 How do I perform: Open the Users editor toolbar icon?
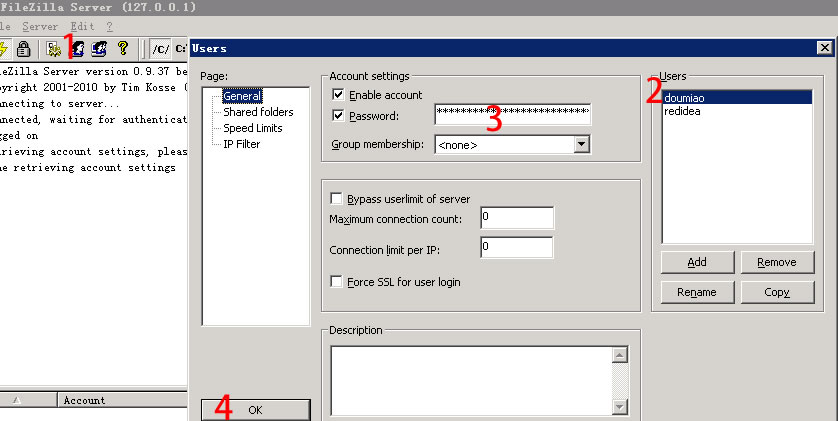tap(78, 49)
